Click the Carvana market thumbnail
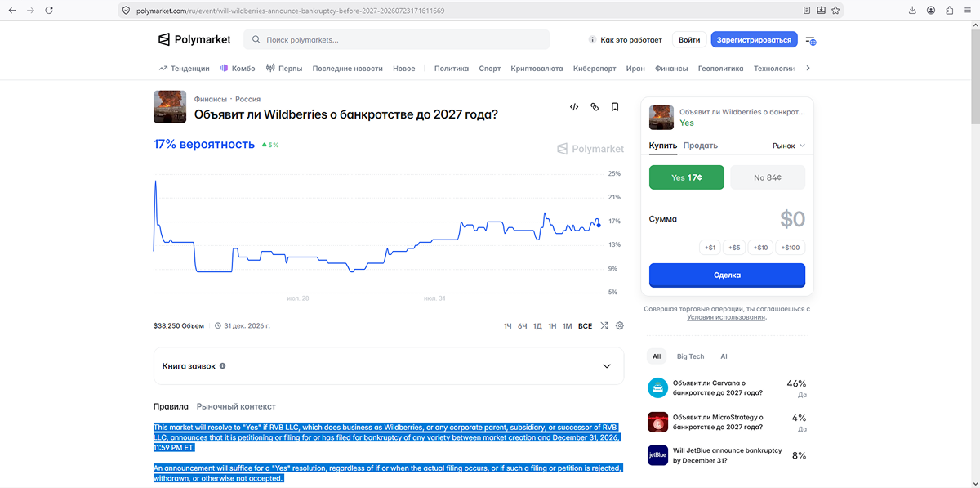 tap(658, 387)
